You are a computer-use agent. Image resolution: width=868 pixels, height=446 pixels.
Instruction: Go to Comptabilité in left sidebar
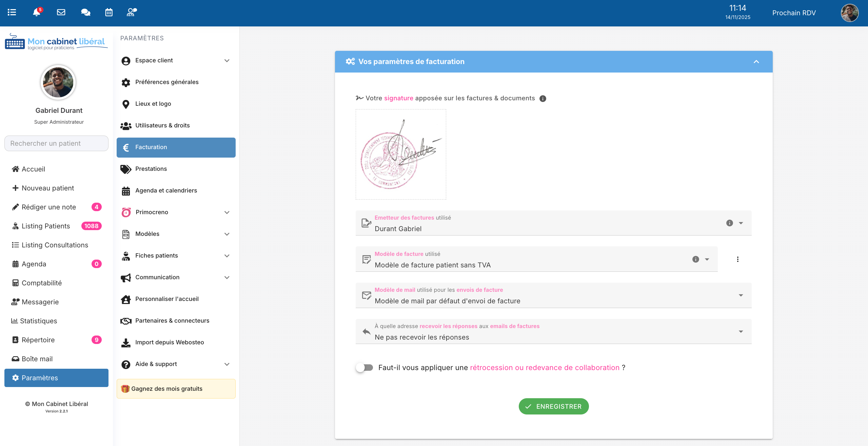pyautogui.click(x=42, y=283)
